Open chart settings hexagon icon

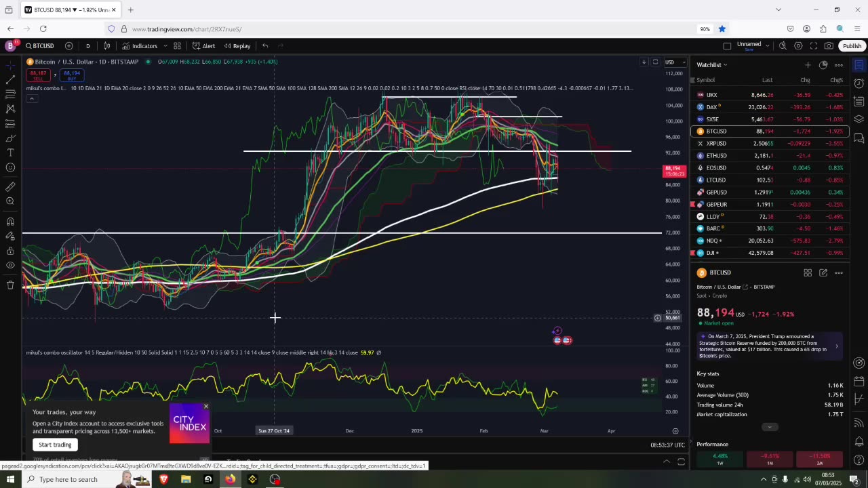(798, 46)
